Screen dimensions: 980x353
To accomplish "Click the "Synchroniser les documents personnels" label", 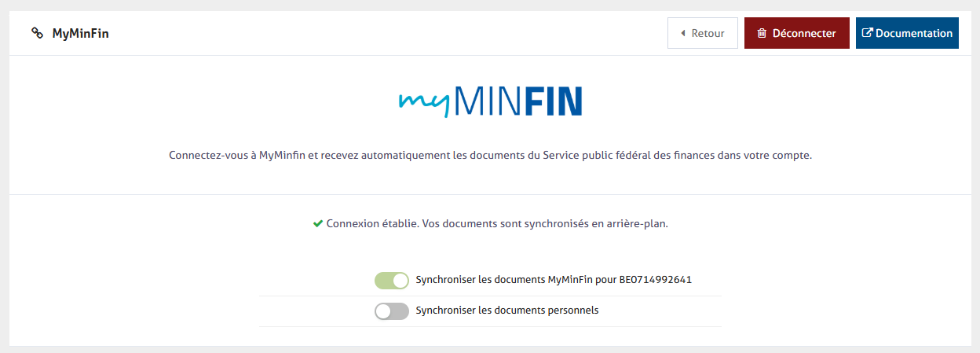I will coord(506,311).
